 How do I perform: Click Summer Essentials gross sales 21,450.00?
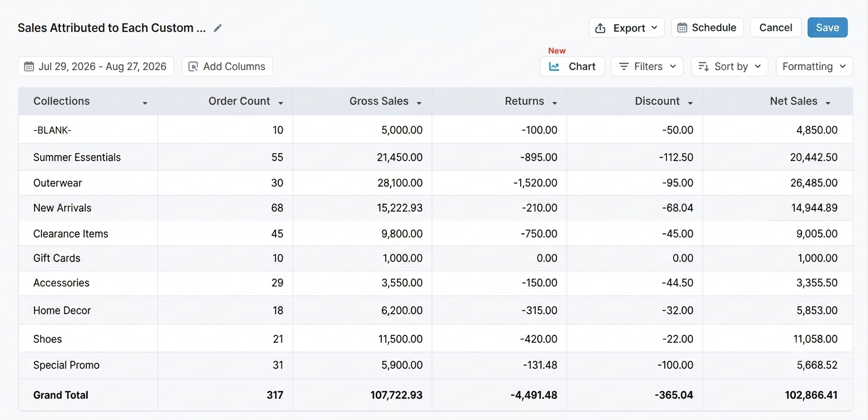400,157
